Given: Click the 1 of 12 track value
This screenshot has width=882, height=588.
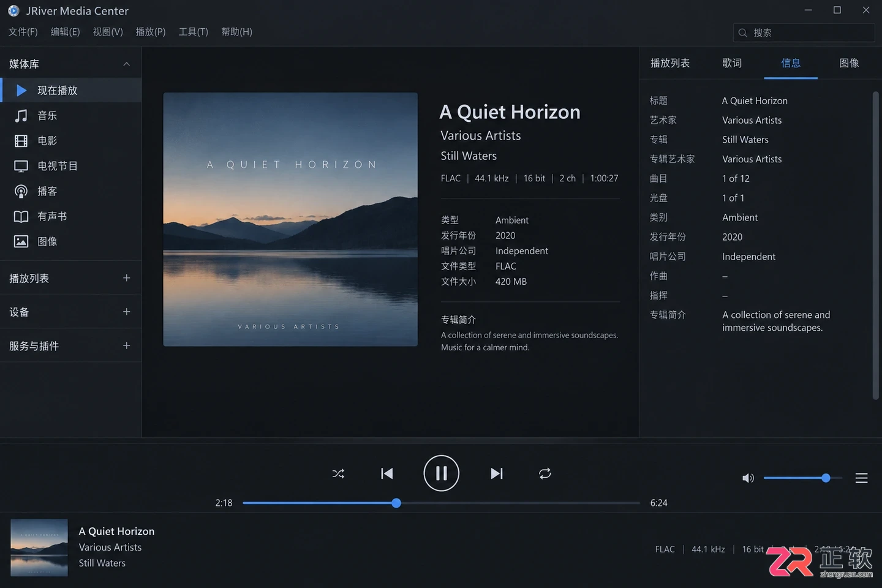Looking at the screenshot, I should pyautogui.click(x=736, y=178).
